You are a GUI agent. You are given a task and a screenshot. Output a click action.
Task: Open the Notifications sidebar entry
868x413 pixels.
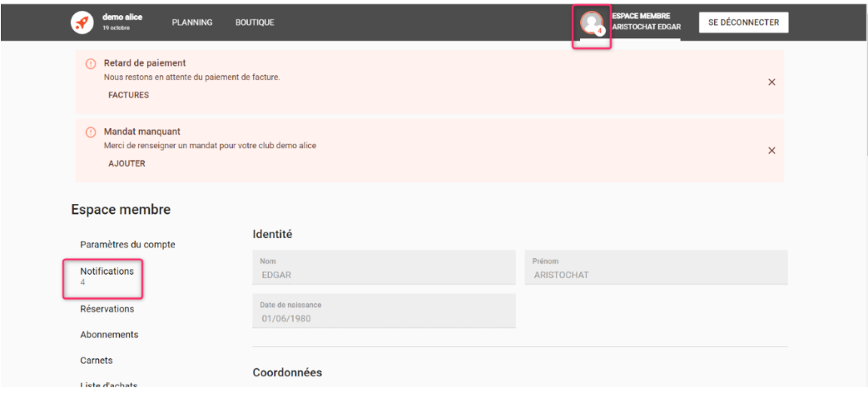coord(107,276)
